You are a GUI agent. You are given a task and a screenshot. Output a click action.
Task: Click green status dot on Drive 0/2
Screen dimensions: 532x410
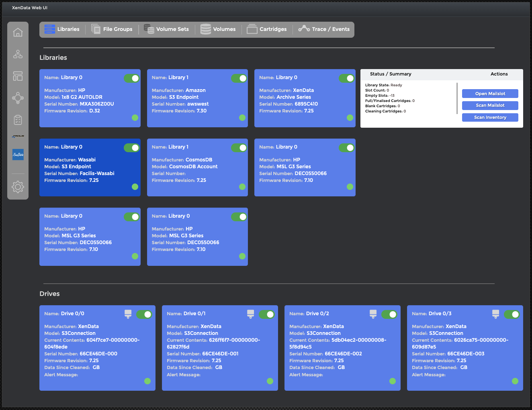point(393,381)
